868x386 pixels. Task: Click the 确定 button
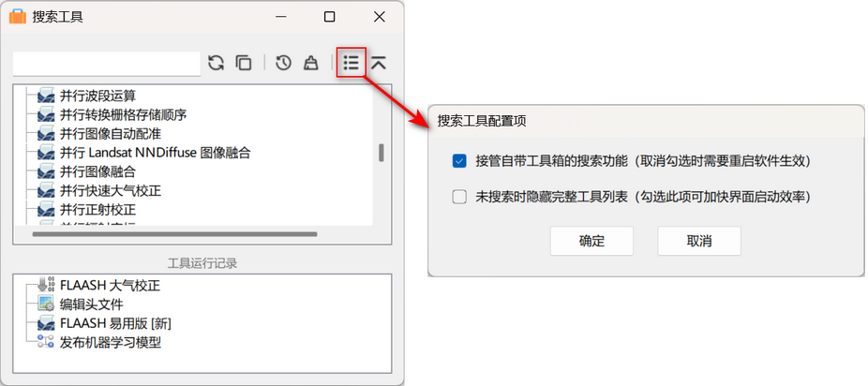(591, 241)
